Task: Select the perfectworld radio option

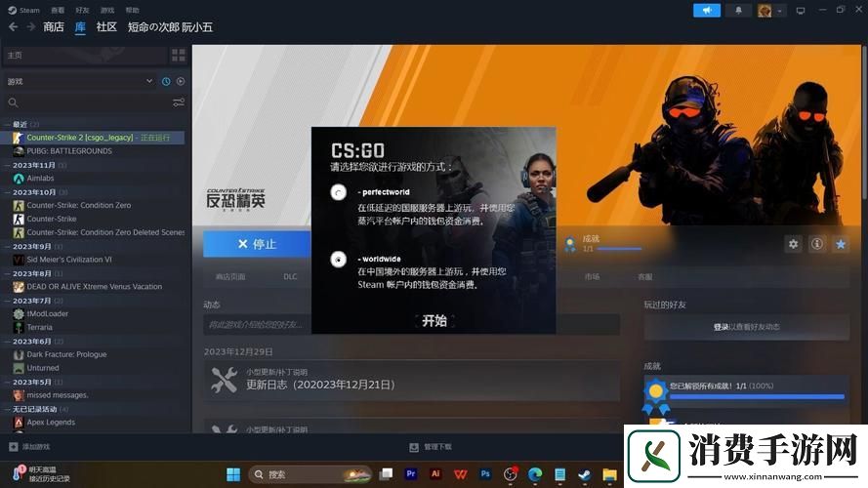Action: pyautogui.click(x=338, y=192)
